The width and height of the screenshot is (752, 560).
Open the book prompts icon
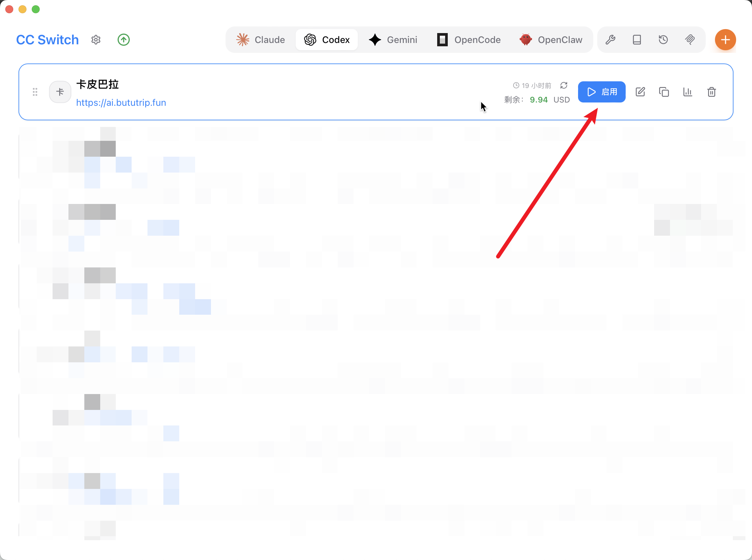(x=637, y=40)
